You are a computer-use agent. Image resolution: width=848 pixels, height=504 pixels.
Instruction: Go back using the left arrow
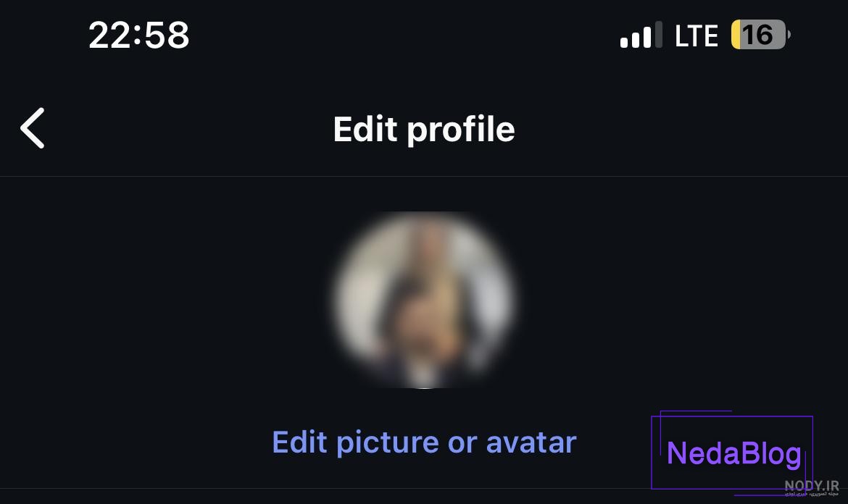click(x=33, y=128)
